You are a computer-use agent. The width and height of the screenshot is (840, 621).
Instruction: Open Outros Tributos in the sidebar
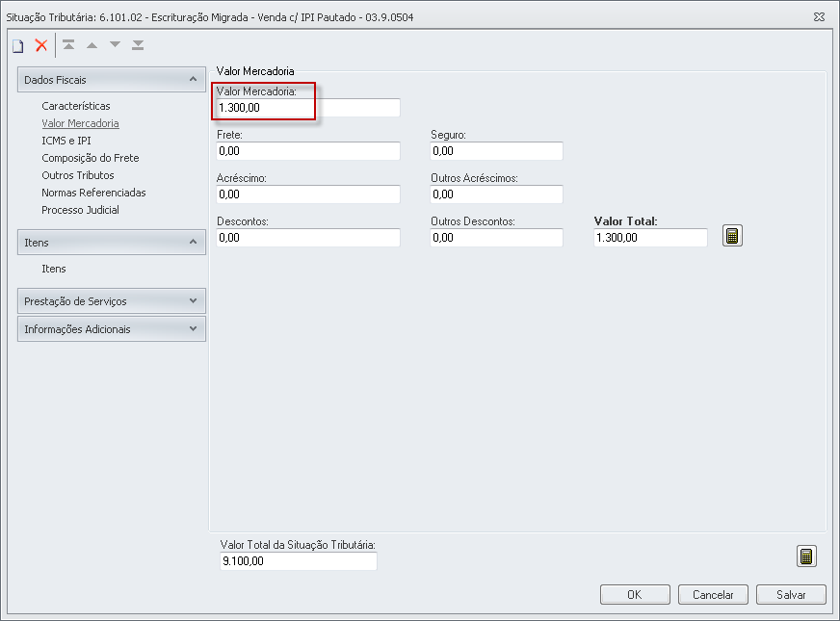(78, 175)
